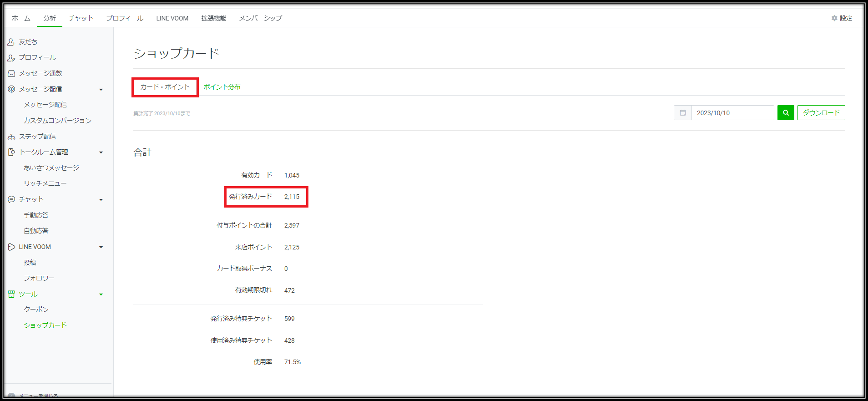Open the メンバーシップ top tab
The width and height of the screenshot is (868, 401).
click(261, 18)
